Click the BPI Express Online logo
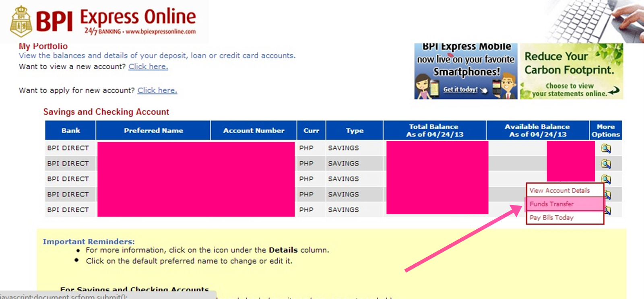The width and height of the screenshot is (644, 299). click(103, 21)
